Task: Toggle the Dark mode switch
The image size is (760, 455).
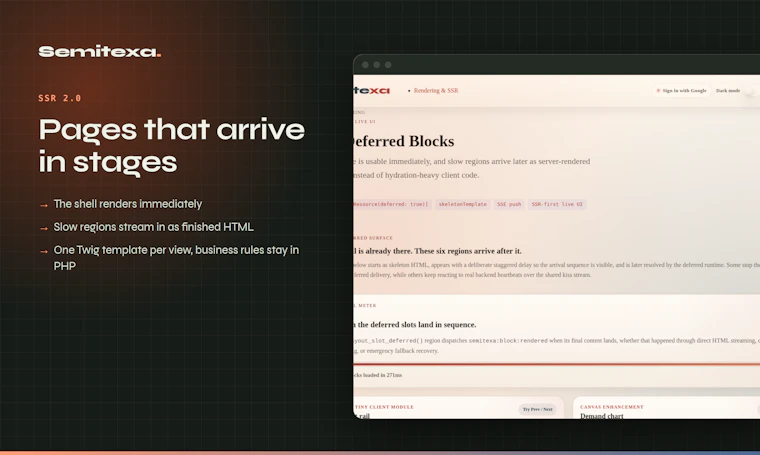Action: coord(751,91)
